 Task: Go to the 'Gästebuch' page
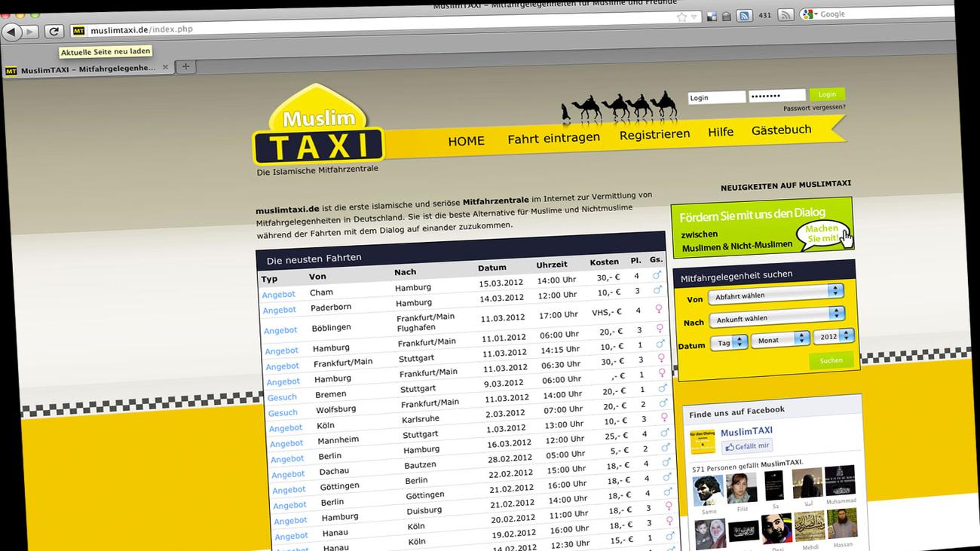(x=781, y=130)
